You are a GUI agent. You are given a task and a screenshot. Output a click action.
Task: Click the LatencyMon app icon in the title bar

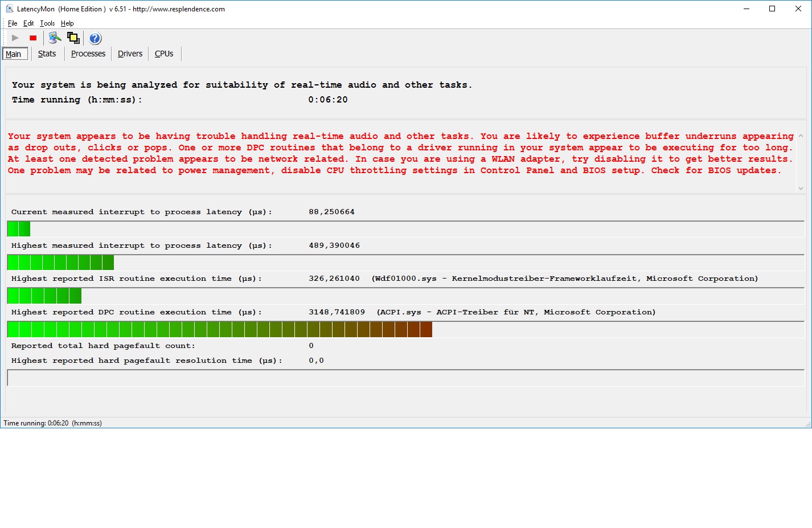click(x=10, y=9)
